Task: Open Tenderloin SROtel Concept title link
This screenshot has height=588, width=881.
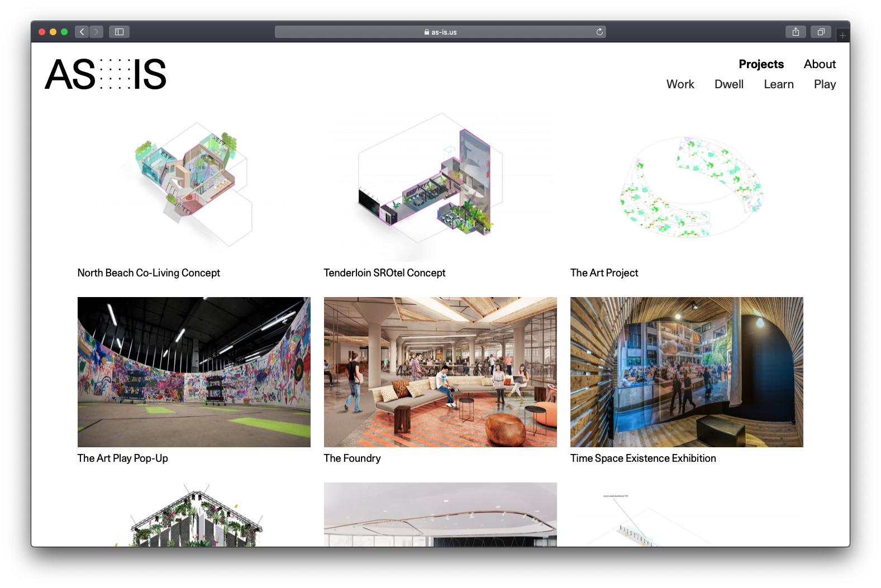Action: (384, 273)
